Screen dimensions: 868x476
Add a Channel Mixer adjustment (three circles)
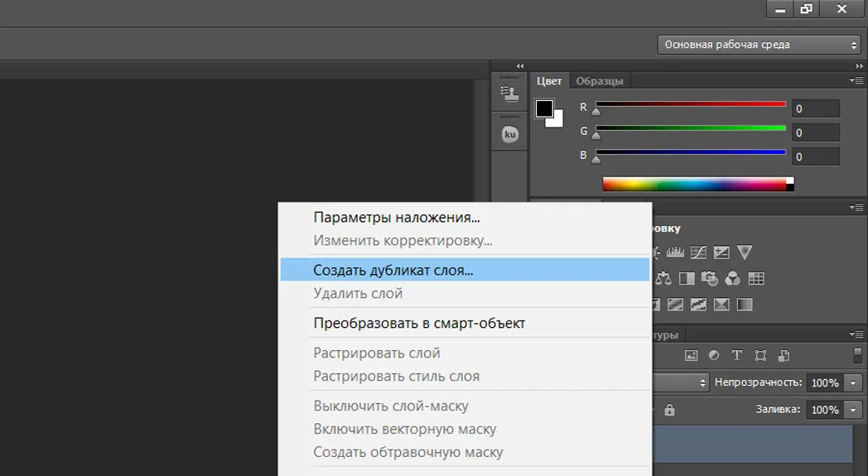[732, 278]
